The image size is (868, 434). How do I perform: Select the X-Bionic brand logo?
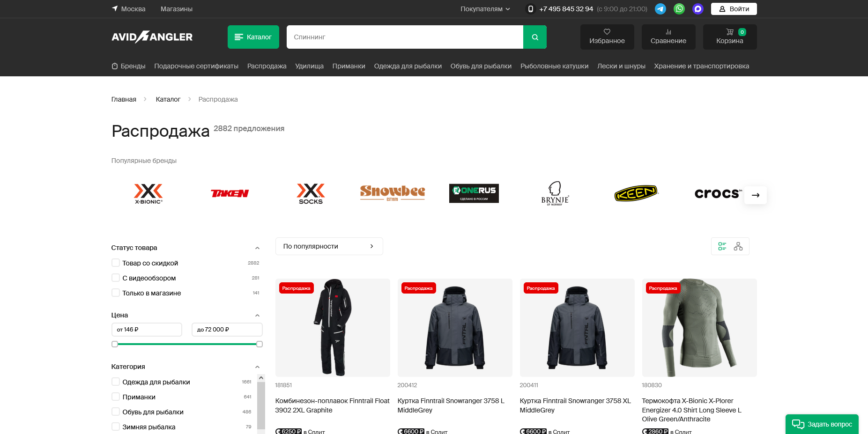[x=148, y=193]
